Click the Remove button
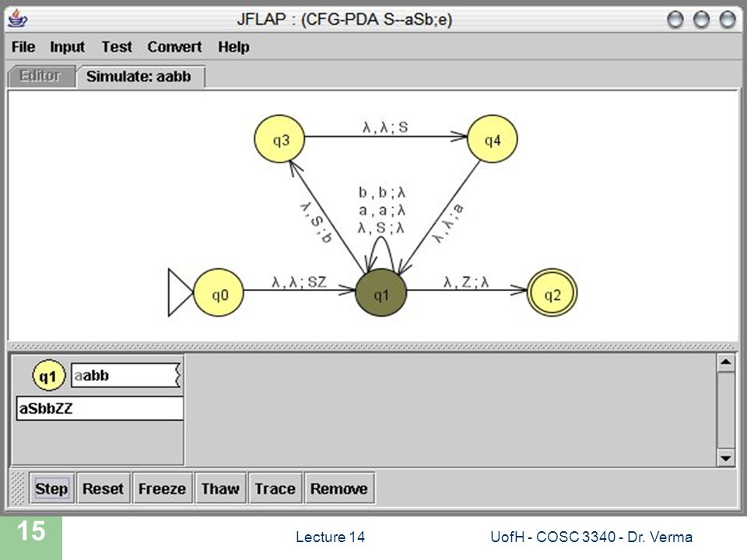The image size is (747, 560). click(x=339, y=488)
